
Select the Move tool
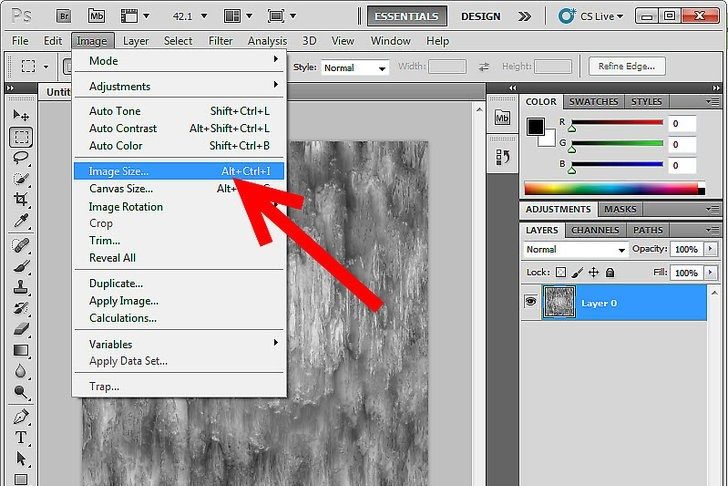coord(21,115)
